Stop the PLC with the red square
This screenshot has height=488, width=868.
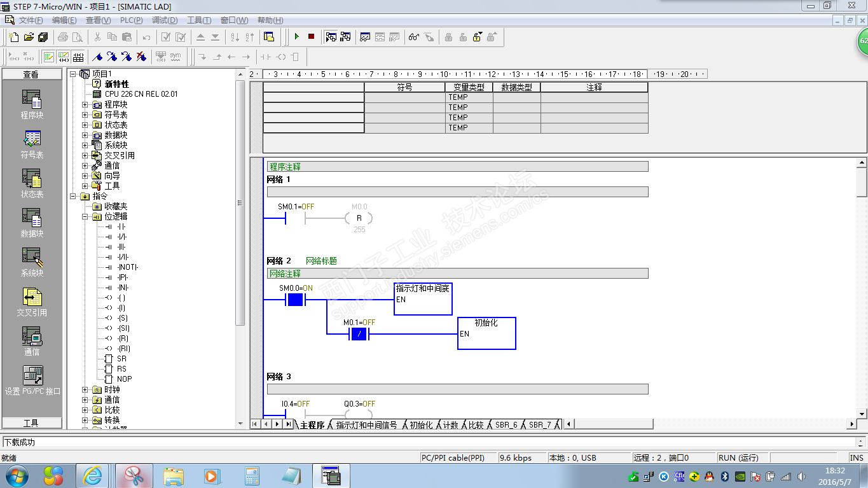pos(311,37)
